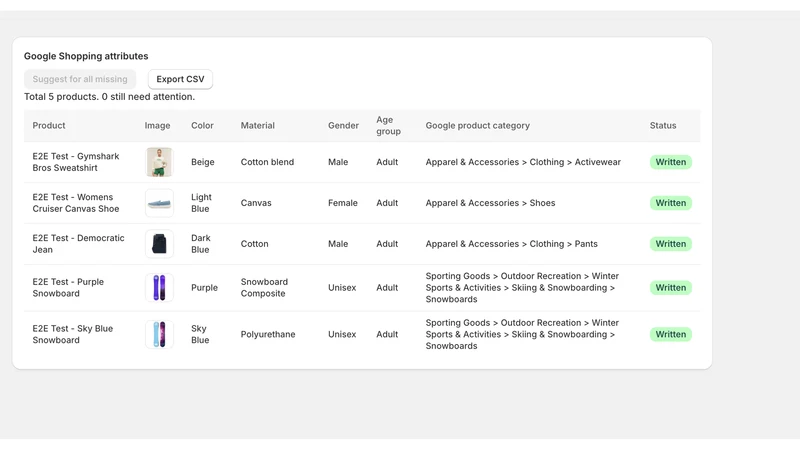Select the Written status of Purple Snowboard
This screenshot has height=450, width=800.
(x=670, y=288)
